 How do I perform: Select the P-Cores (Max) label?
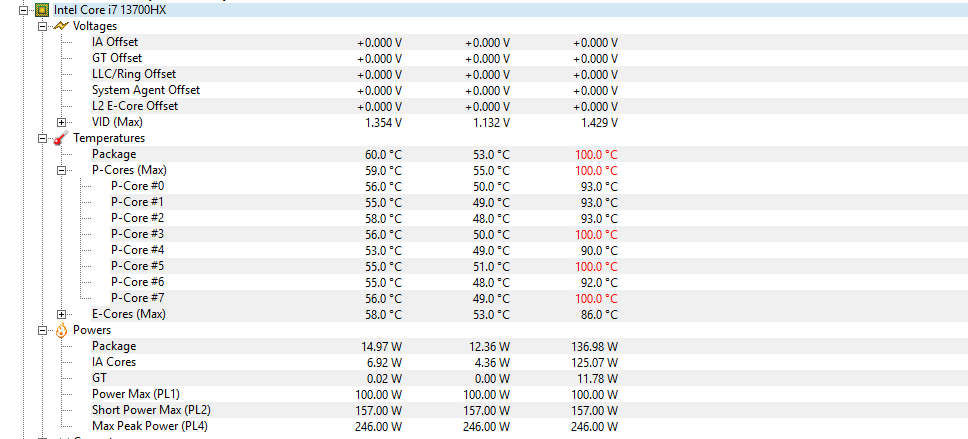[129, 170]
